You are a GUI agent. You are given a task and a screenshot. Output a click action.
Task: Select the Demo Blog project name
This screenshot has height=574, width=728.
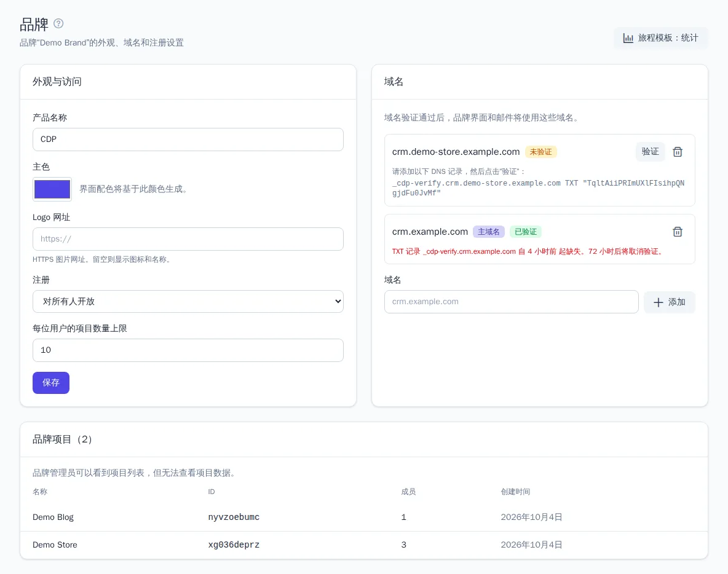(53, 517)
